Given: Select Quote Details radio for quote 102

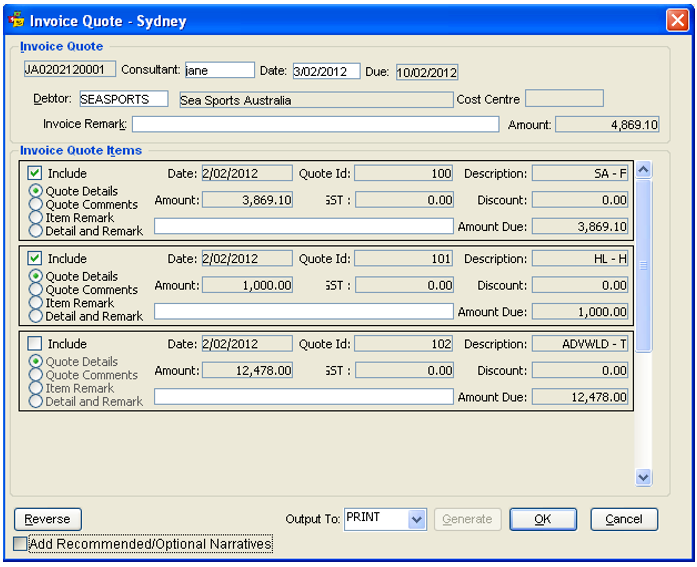Looking at the screenshot, I should click(36, 362).
